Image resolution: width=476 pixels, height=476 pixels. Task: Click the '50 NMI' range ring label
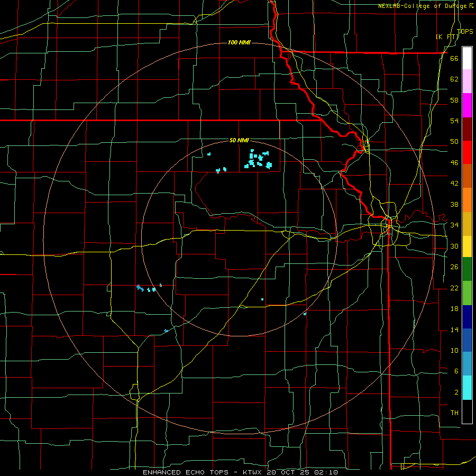click(x=239, y=140)
